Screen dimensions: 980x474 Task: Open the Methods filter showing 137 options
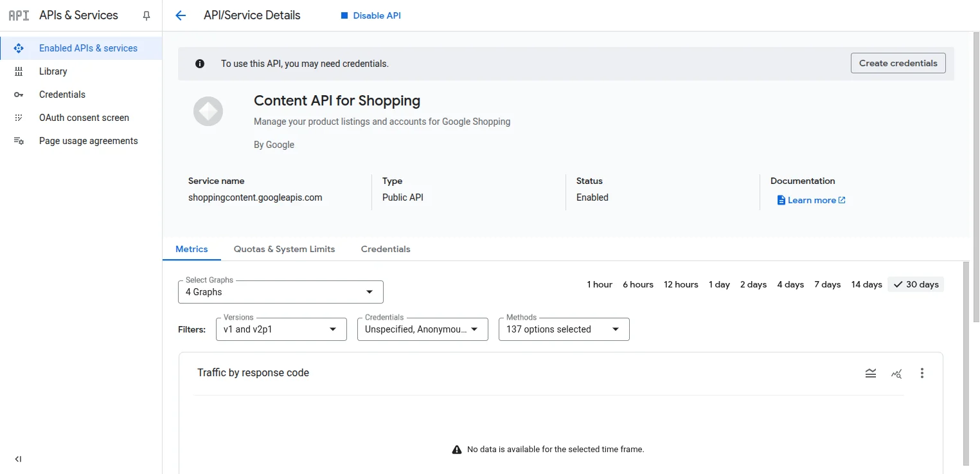(564, 329)
